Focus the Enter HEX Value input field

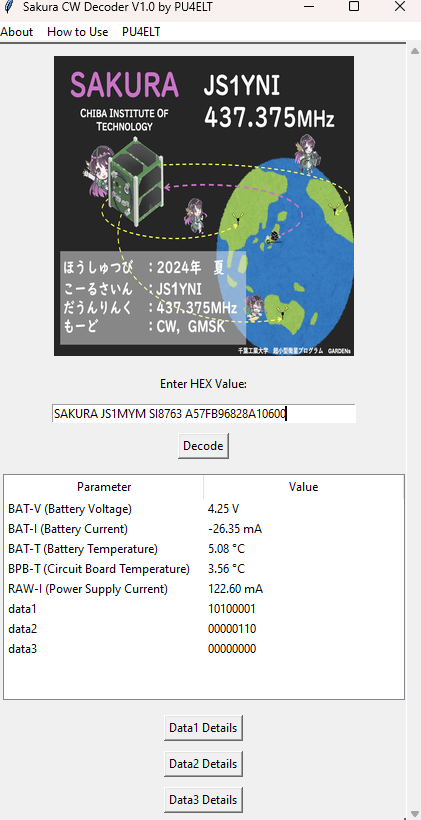point(203,414)
